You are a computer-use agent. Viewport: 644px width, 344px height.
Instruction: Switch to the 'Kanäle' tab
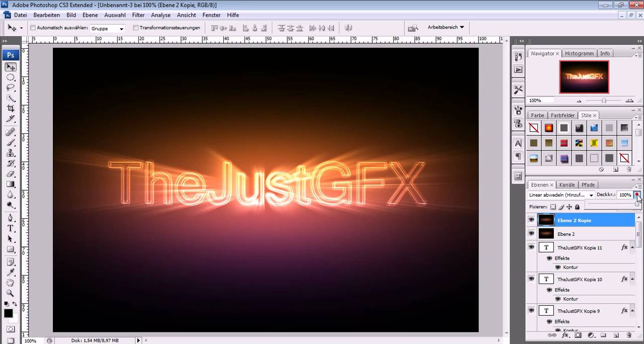pos(567,185)
